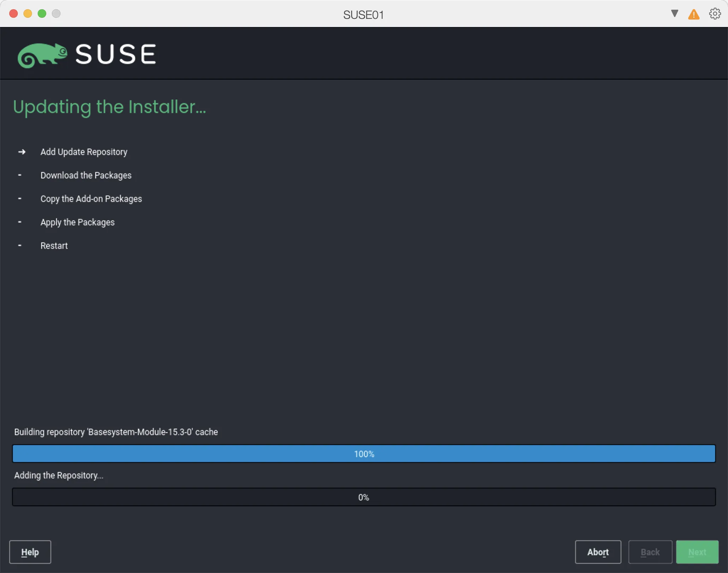Expand the Apply the Packages step
The height and width of the screenshot is (573, 728).
tap(77, 222)
